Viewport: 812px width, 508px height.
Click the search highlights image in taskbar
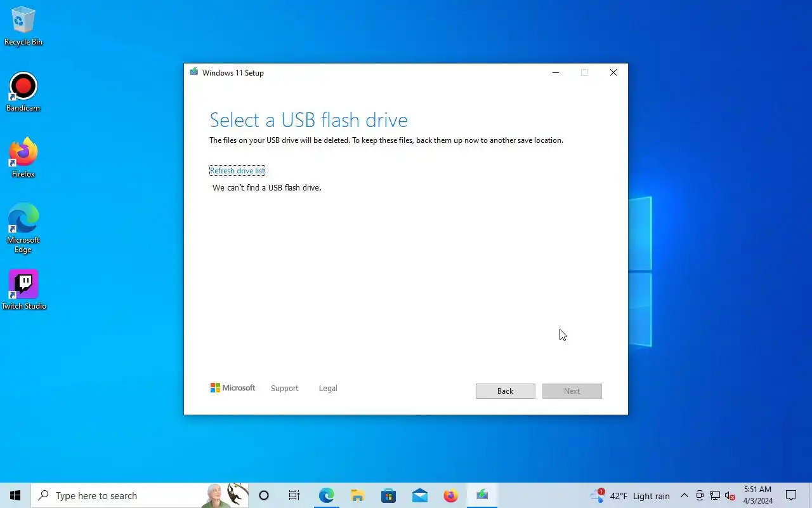click(x=225, y=495)
